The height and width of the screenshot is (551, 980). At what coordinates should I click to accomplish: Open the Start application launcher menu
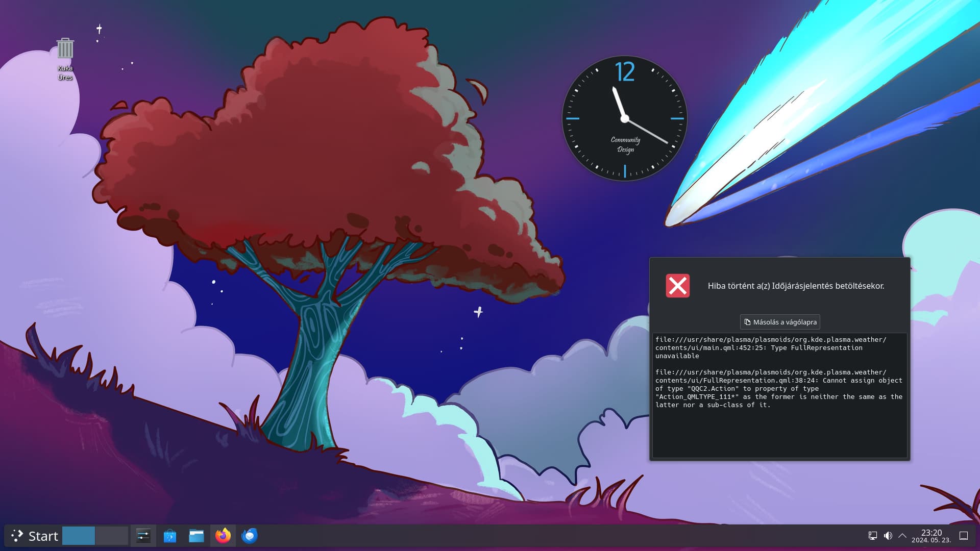click(x=35, y=536)
